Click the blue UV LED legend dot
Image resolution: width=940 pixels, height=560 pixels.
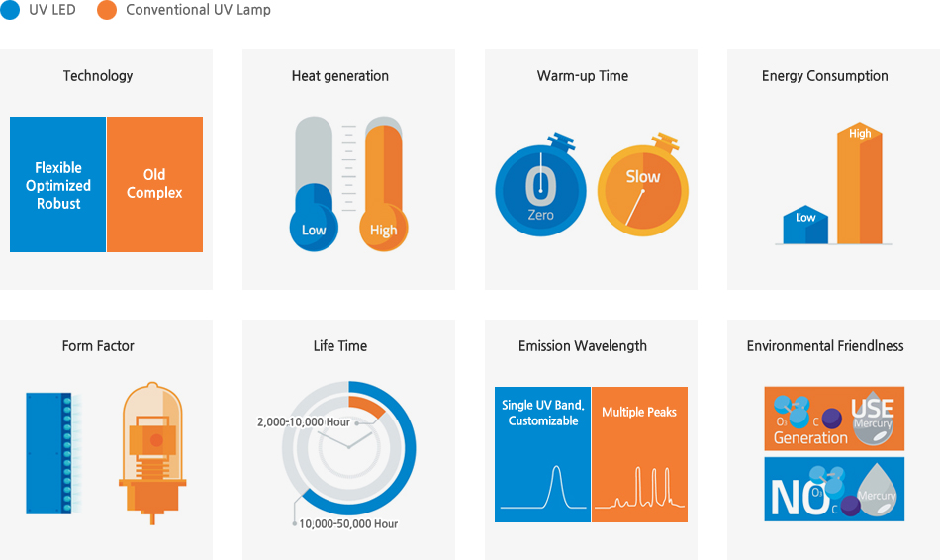(x=10, y=10)
